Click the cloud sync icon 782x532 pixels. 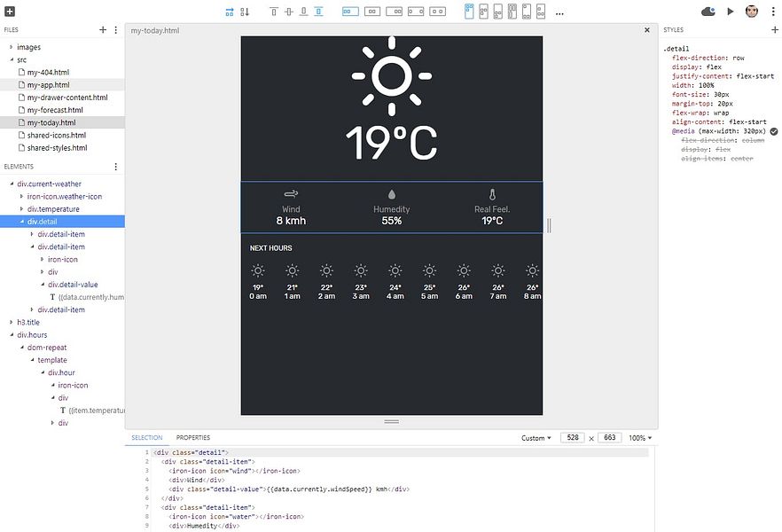click(708, 12)
